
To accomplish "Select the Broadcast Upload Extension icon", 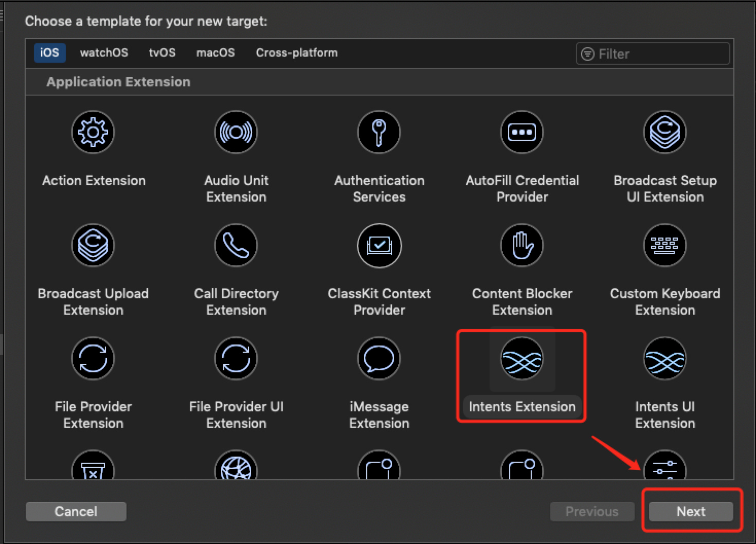I will coord(93,245).
